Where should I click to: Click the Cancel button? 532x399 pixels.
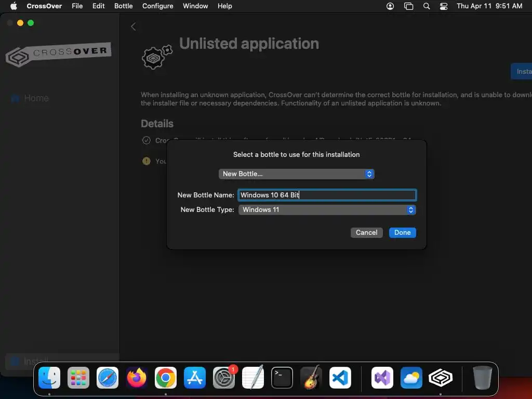(366, 232)
